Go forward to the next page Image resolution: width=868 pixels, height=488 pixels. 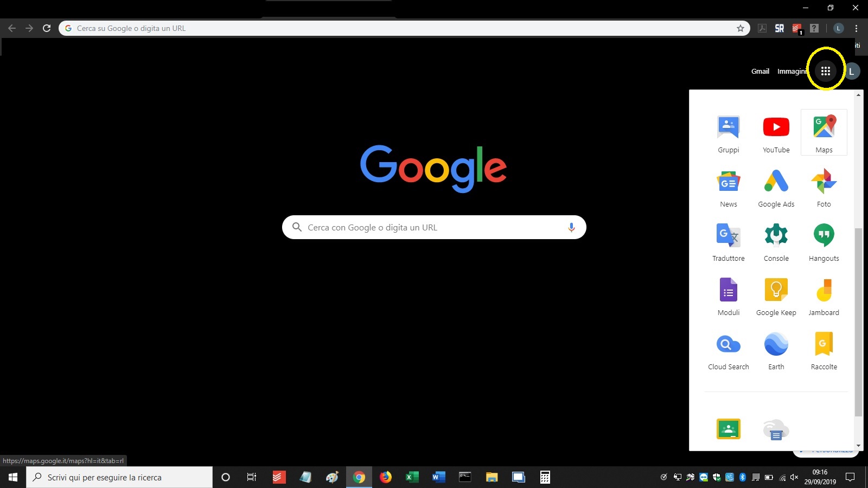pos(29,28)
